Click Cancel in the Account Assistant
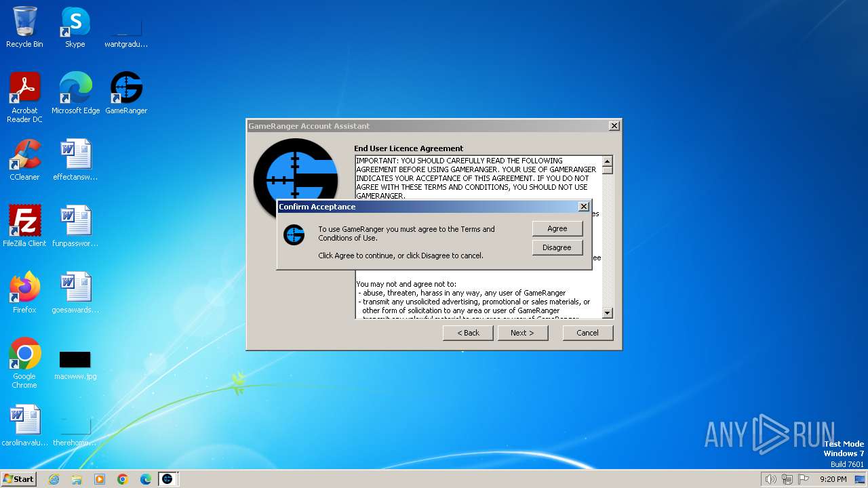The image size is (868, 488). (x=587, y=333)
